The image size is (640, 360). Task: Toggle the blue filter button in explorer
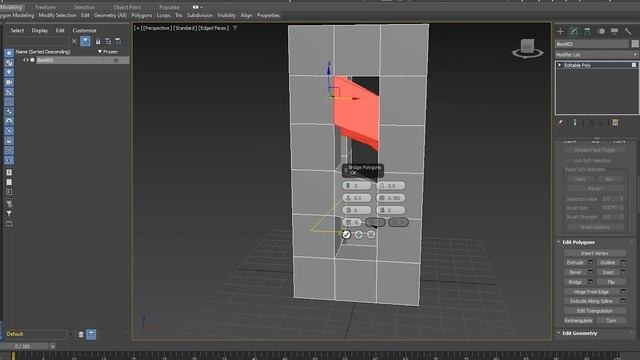(85, 41)
